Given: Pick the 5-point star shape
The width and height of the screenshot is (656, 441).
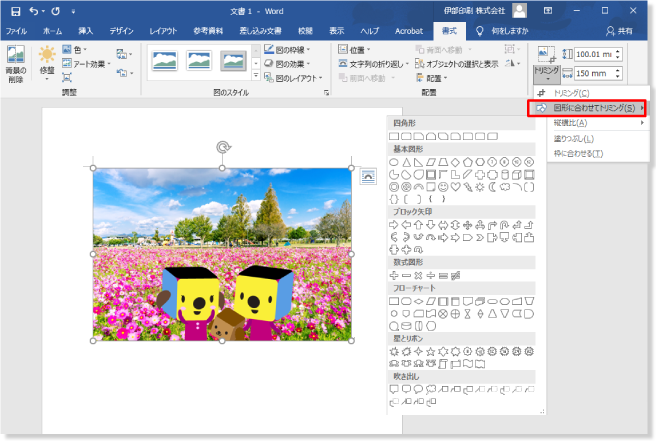Looking at the screenshot, I should (430, 351).
